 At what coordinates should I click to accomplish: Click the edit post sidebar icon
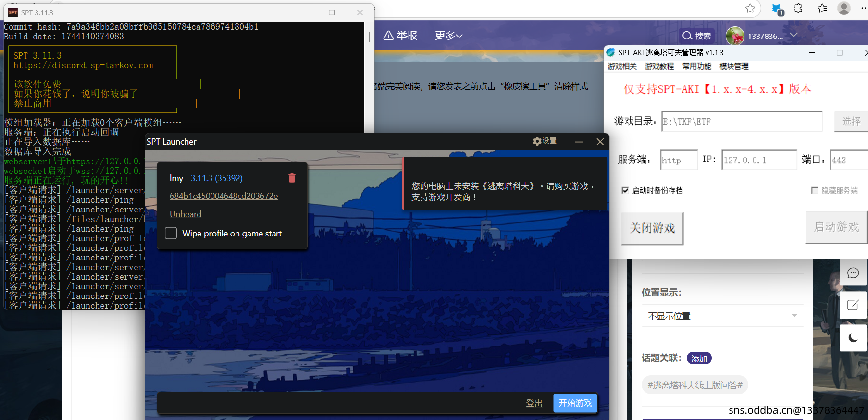853,305
